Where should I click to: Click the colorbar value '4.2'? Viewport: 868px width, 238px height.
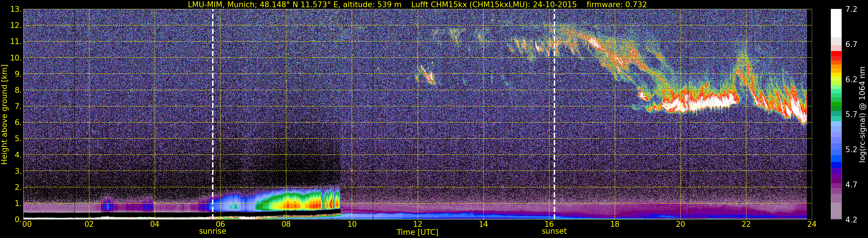(x=851, y=220)
